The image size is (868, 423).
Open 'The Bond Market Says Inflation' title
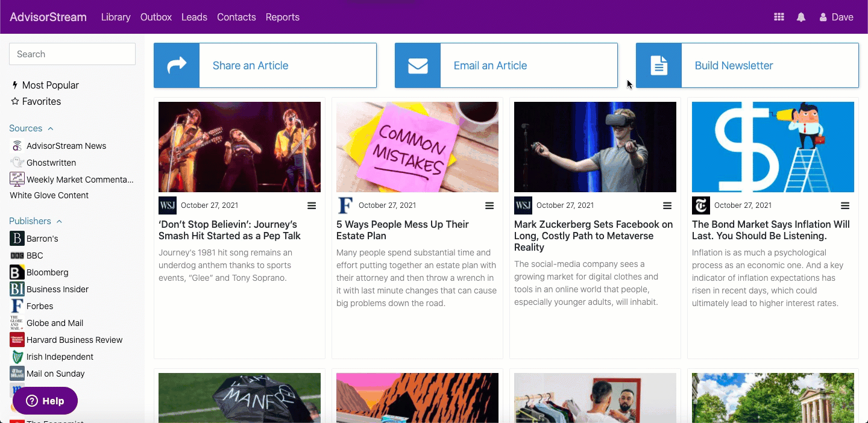pyautogui.click(x=771, y=230)
